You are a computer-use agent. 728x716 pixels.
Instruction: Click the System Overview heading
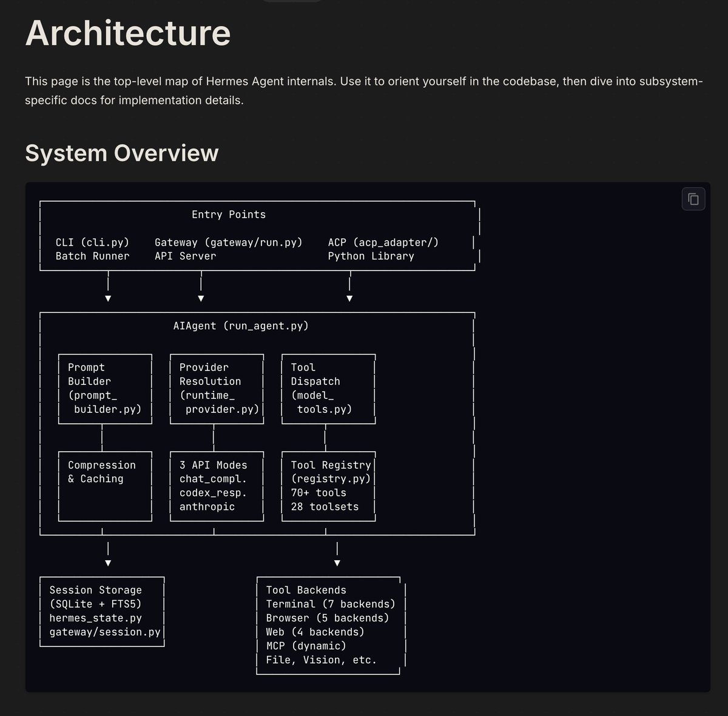[x=122, y=153]
